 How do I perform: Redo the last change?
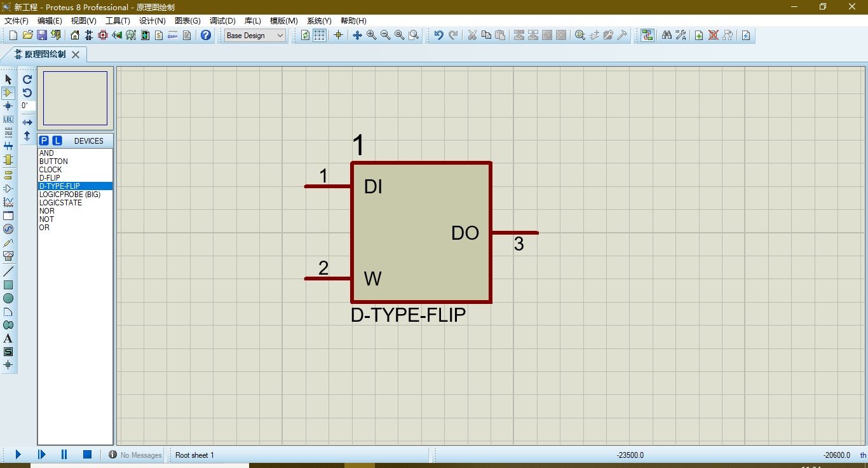tap(453, 36)
